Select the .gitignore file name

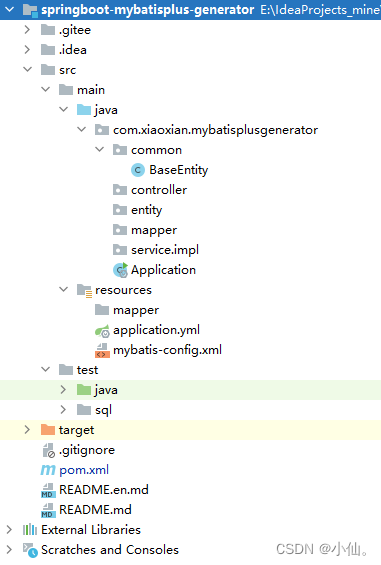tap(87, 450)
